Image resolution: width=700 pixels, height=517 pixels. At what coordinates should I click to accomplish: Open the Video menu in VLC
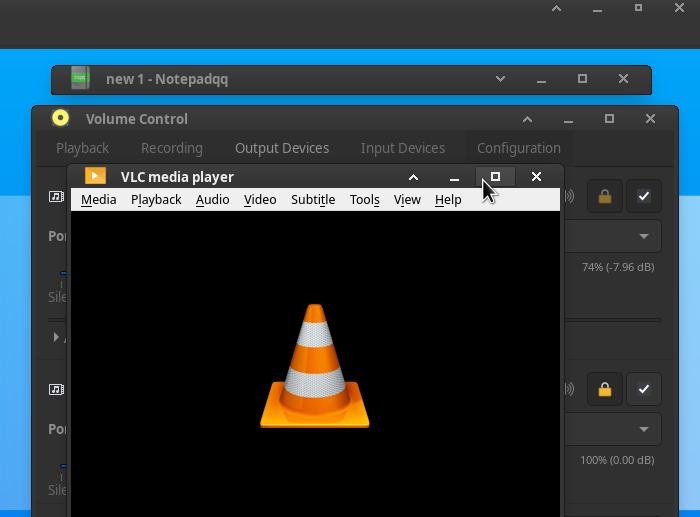point(260,200)
